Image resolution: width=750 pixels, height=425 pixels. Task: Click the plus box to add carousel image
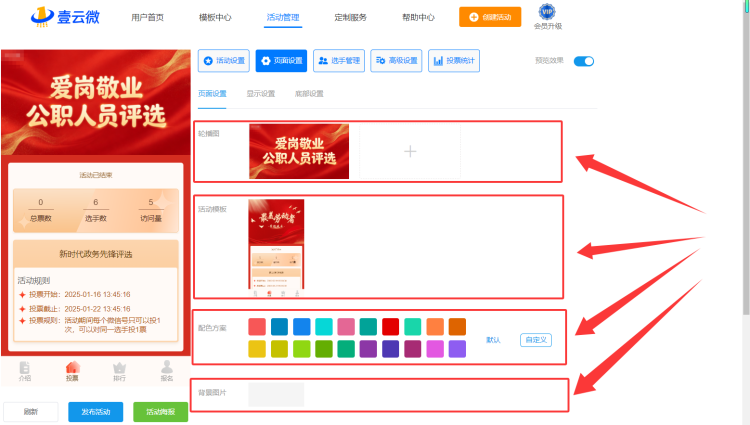[410, 152]
